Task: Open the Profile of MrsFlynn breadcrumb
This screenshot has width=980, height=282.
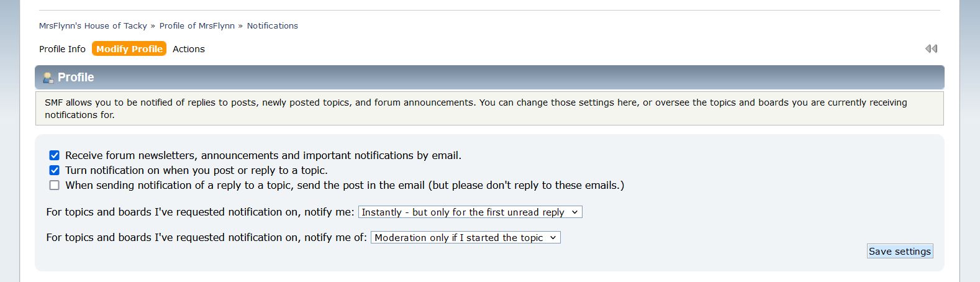Action: (197, 25)
